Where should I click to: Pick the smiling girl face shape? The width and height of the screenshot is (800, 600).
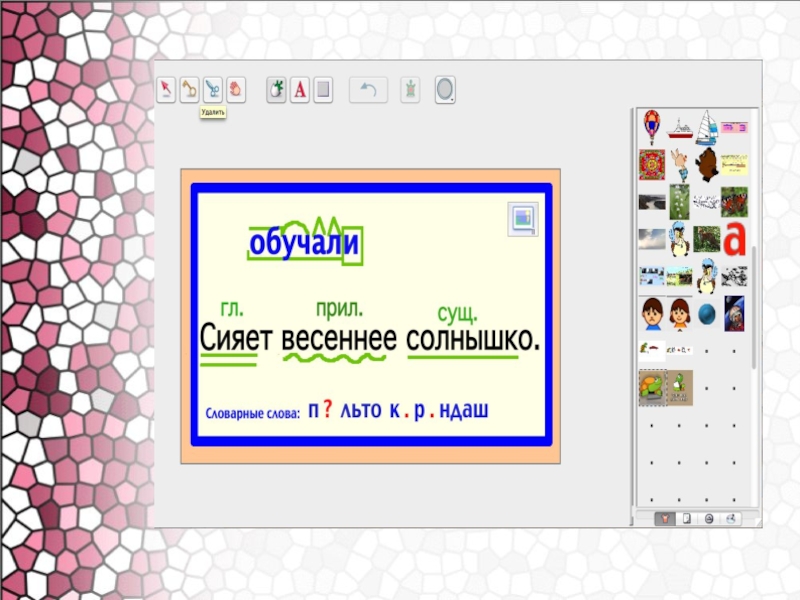tap(680, 314)
